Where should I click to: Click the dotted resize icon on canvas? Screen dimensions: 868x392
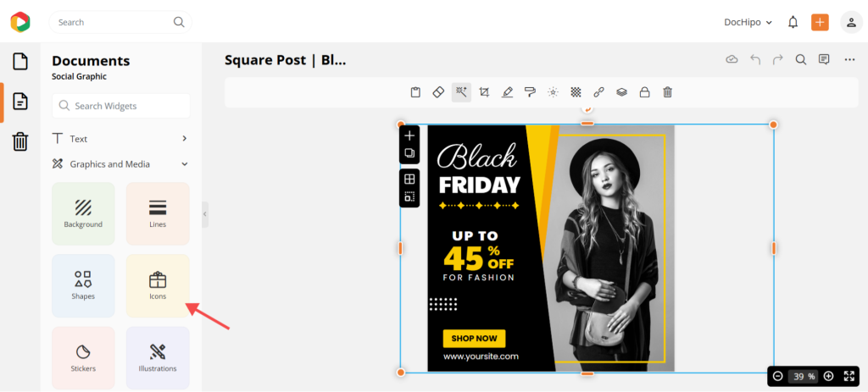click(409, 196)
